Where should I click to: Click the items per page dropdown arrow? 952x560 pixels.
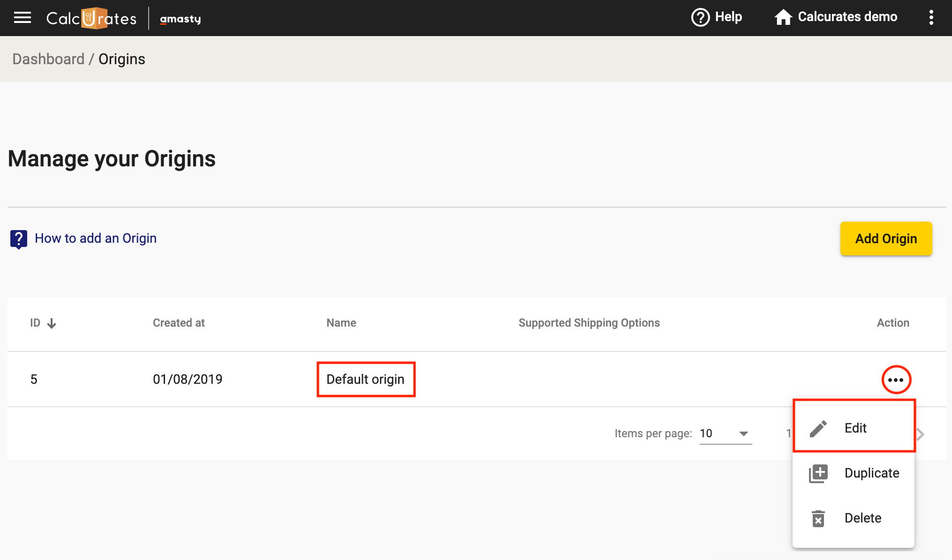[743, 433]
